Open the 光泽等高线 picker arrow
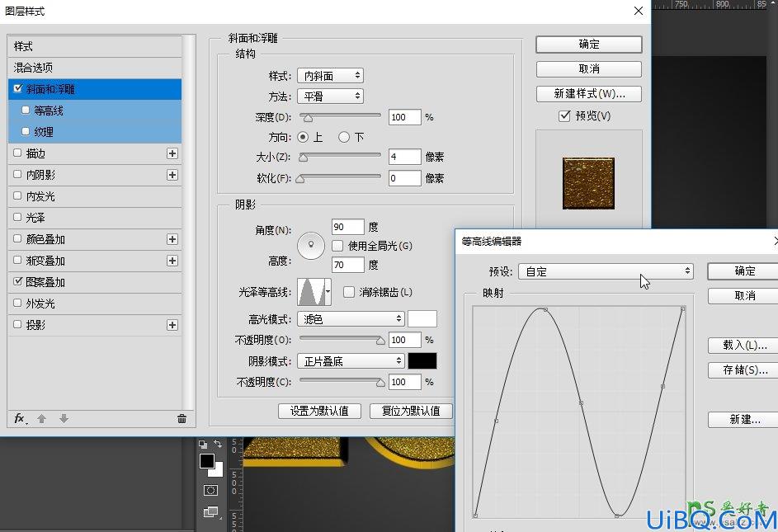Image resolution: width=778 pixels, height=532 pixels. (x=328, y=292)
